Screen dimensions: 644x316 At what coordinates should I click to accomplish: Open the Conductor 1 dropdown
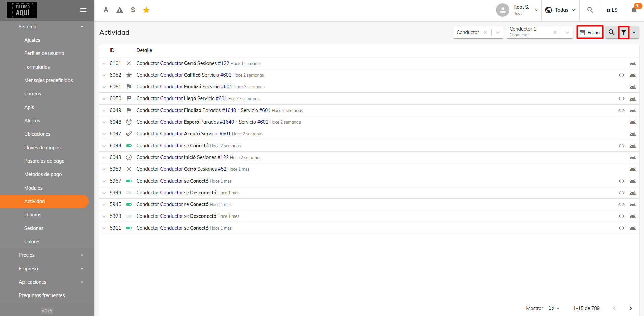tap(567, 32)
